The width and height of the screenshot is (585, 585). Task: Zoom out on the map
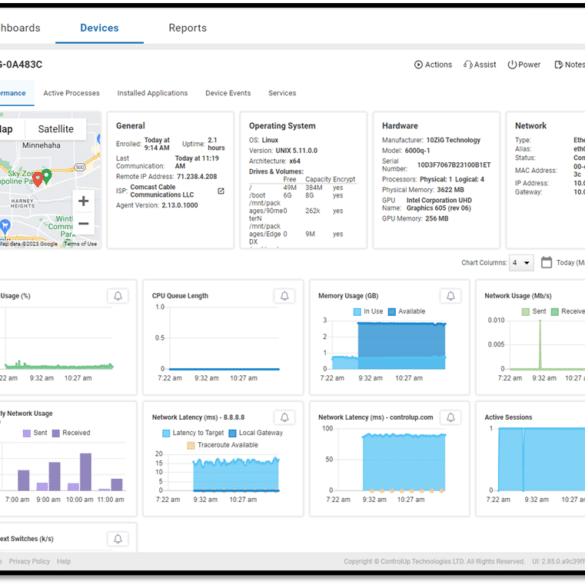(84, 223)
